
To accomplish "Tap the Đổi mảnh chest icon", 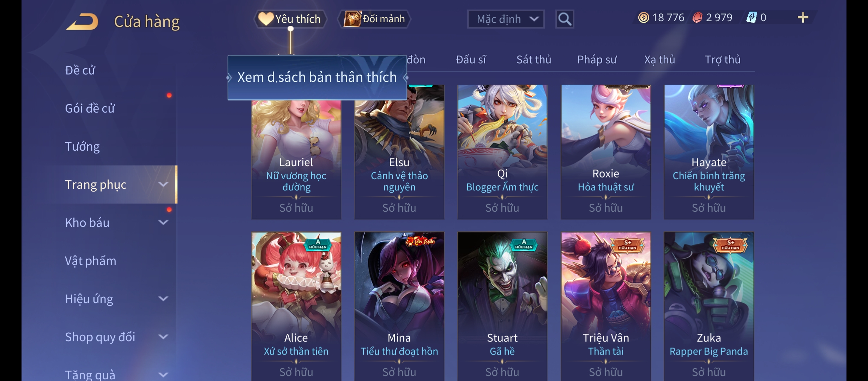I will click(x=352, y=19).
